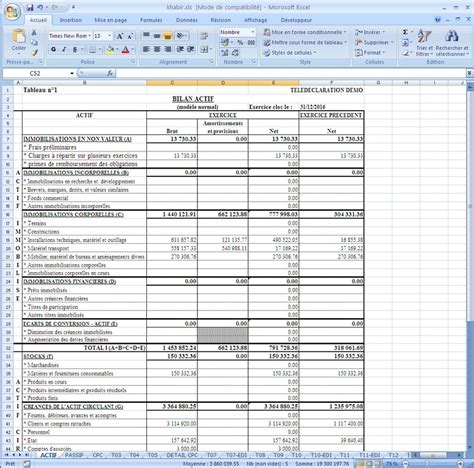Select cell with TOTAL I (A+B+C+D+E)
This screenshot has height=468, width=474.
click(x=84, y=348)
